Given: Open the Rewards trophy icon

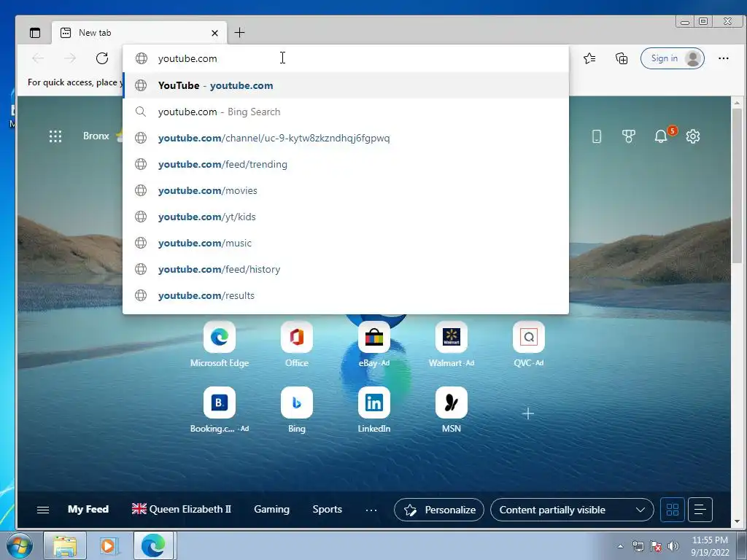Looking at the screenshot, I should coord(628,136).
